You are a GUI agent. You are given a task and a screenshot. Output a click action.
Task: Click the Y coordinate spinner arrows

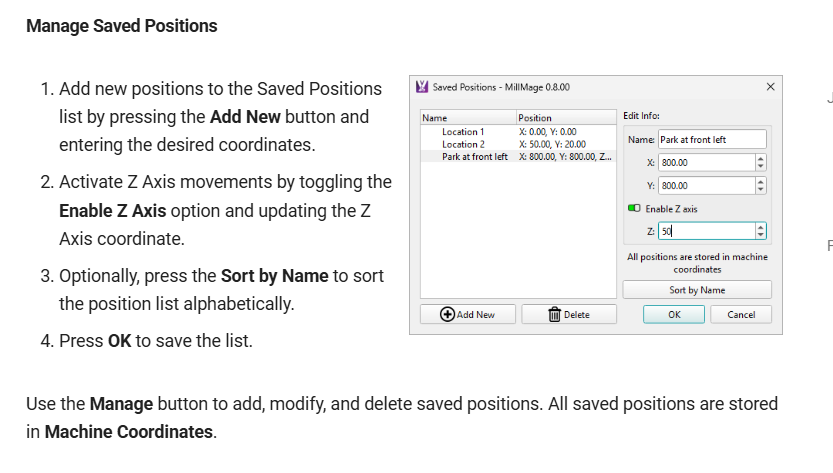(x=761, y=185)
